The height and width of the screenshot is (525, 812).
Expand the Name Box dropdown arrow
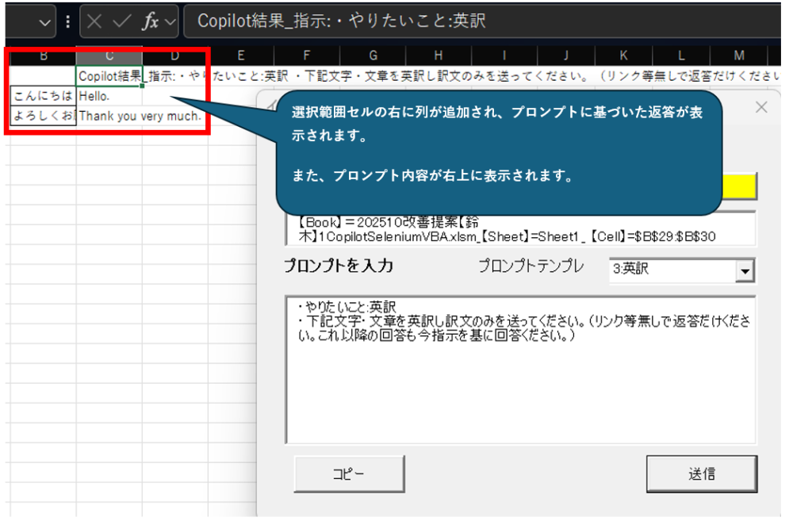46,22
